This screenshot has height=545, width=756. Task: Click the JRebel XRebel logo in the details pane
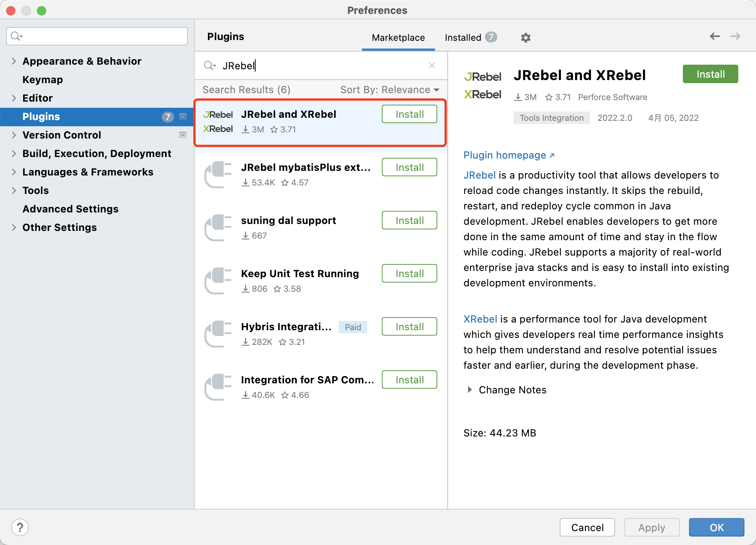pos(483,85)
